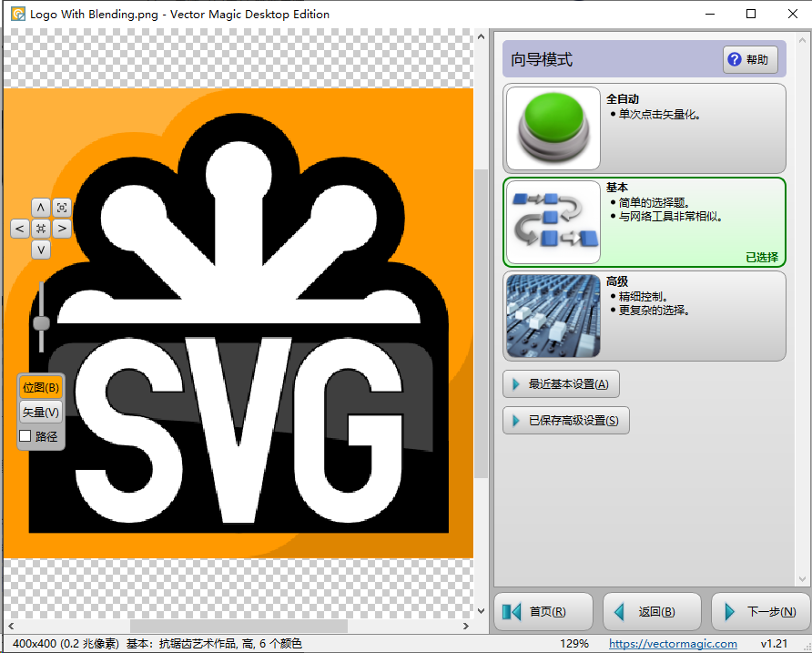Open the vectormagic.com link
Viewport: 812px width, 653px height.
(x=673, y=644)
